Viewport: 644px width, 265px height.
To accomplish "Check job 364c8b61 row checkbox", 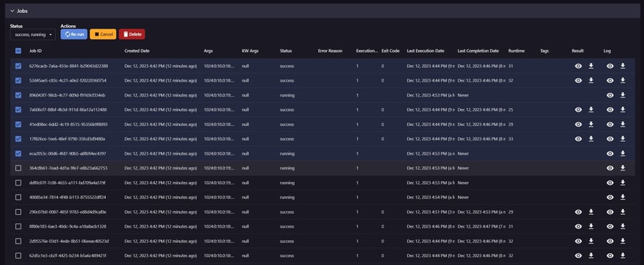I will pyautogui.click(x=18, y=168).
